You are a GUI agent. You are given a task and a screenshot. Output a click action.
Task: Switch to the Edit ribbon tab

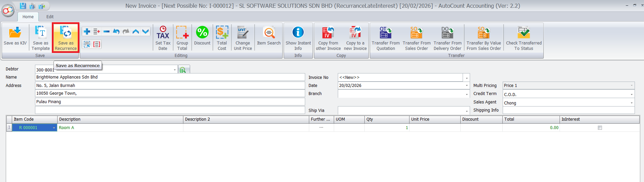click(50, 17)
